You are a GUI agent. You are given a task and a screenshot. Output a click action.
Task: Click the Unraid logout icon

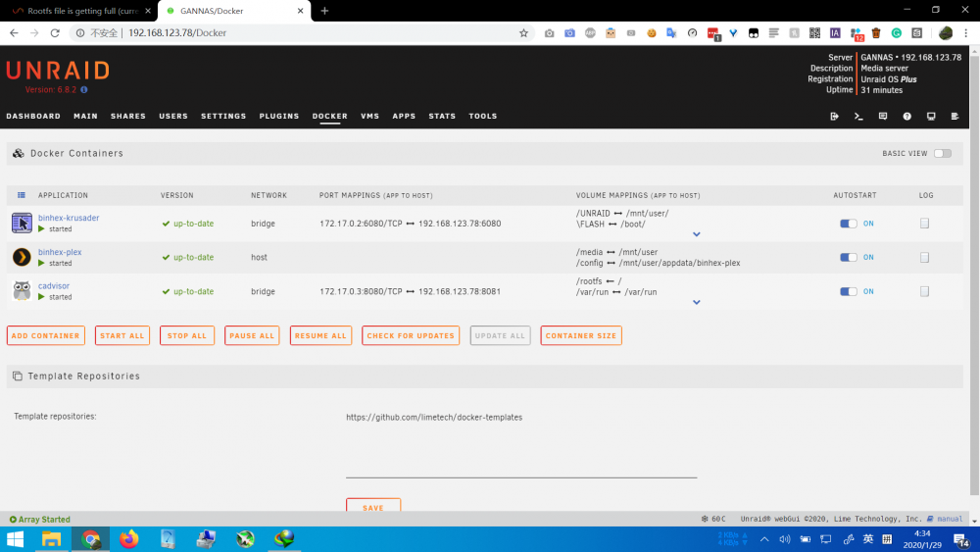[x=834, y=117]
